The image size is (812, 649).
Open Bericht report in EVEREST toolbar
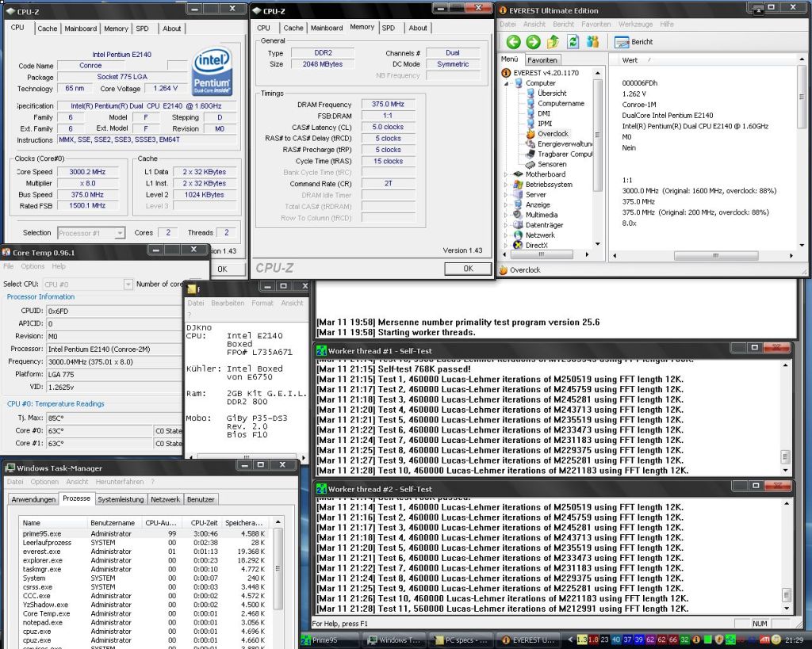coord(634,42)
